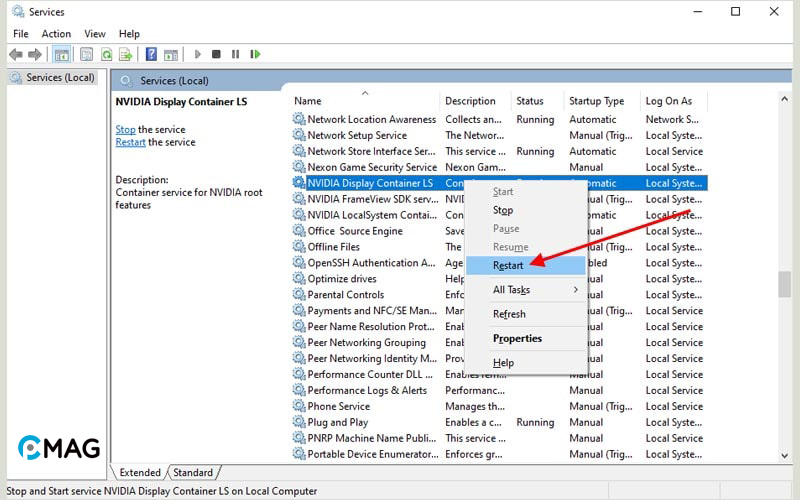This screenshot has height=500, width=800.
Task: Click gear icon of Network Location Awareness
Action: coord(299,119)
